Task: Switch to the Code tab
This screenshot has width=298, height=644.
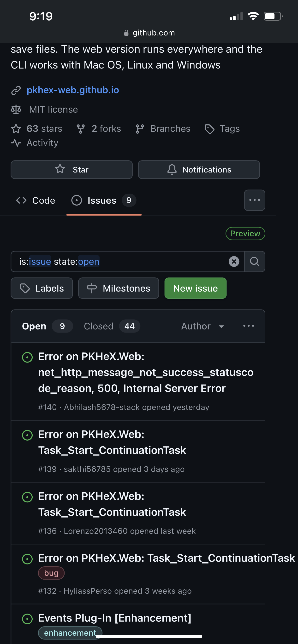Action: click(36, 200)
